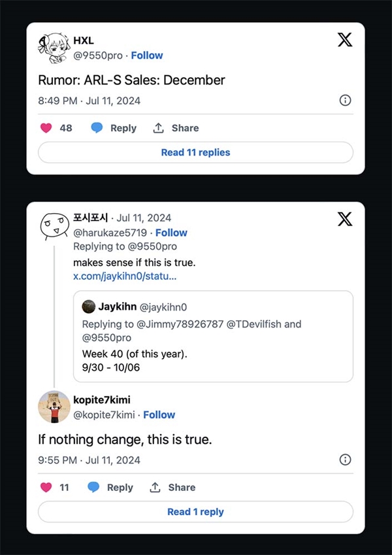
Task: Open the x.com/jaykihn0 status link
Action: [x=124, y=277]
